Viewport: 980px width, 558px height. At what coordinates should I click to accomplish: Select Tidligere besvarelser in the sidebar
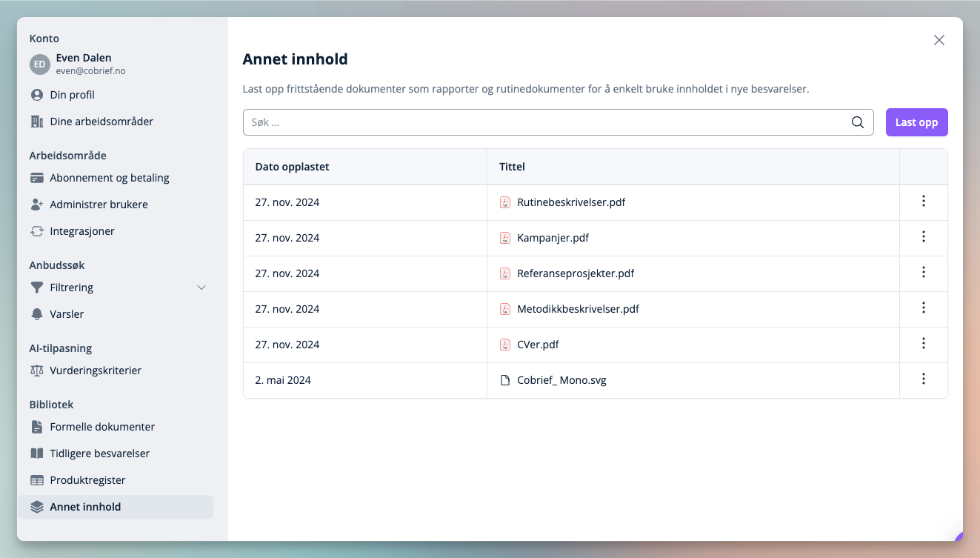100,454
